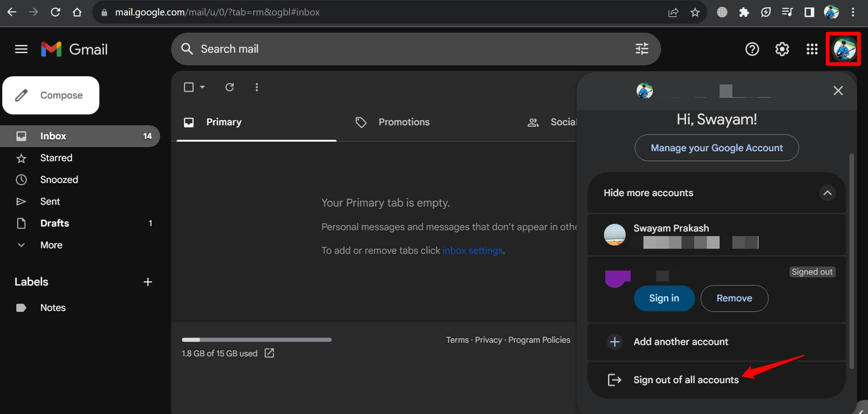Follow the inbox settings link

click(472, 251)
